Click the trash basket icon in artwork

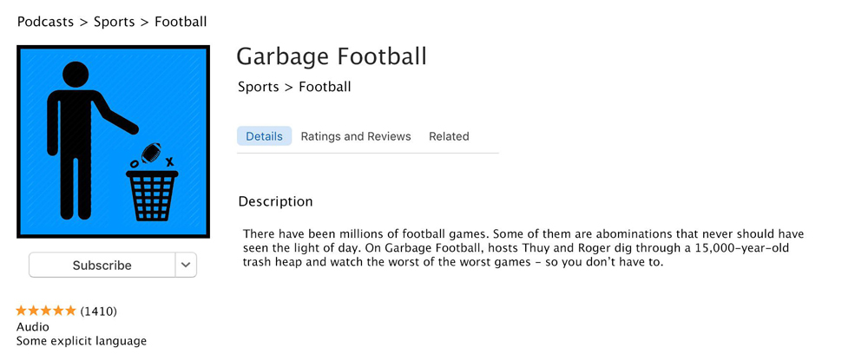pos(152,195)
